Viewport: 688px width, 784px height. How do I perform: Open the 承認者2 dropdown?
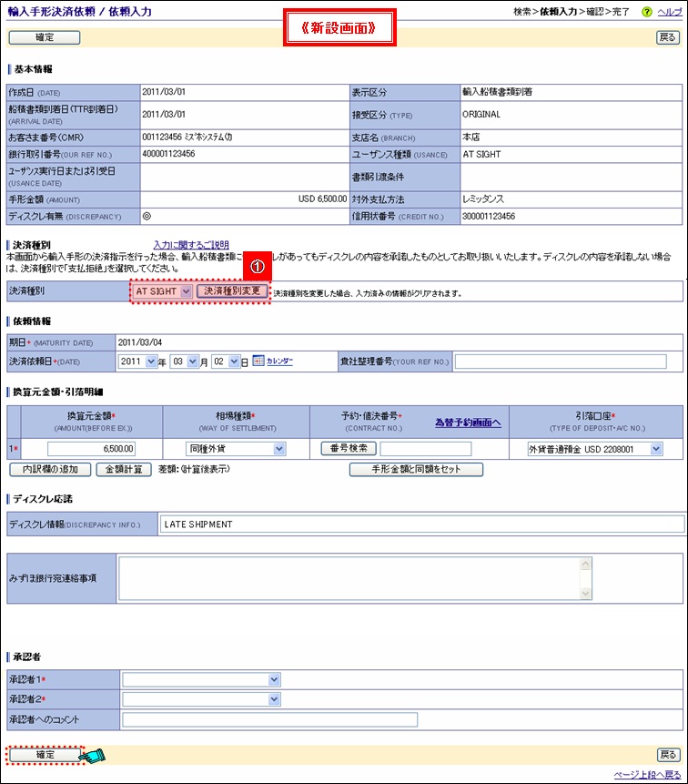pos(201,699)
